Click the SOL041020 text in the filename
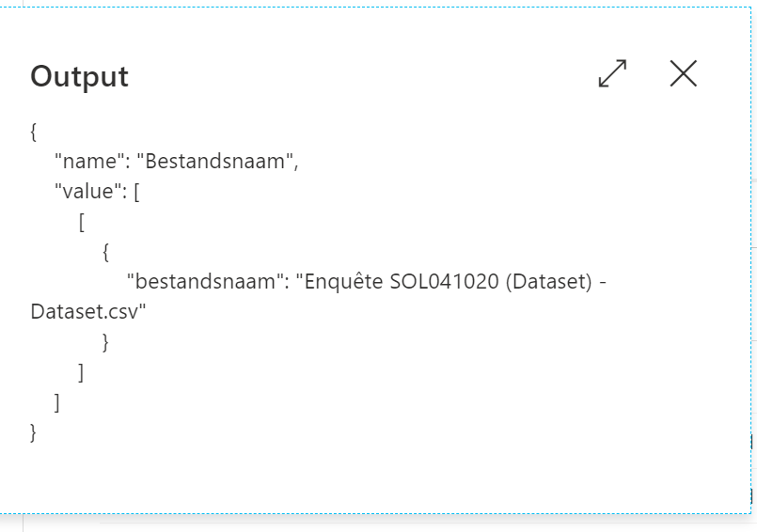Viewport: 757px width, 532px height. (443, 282)
